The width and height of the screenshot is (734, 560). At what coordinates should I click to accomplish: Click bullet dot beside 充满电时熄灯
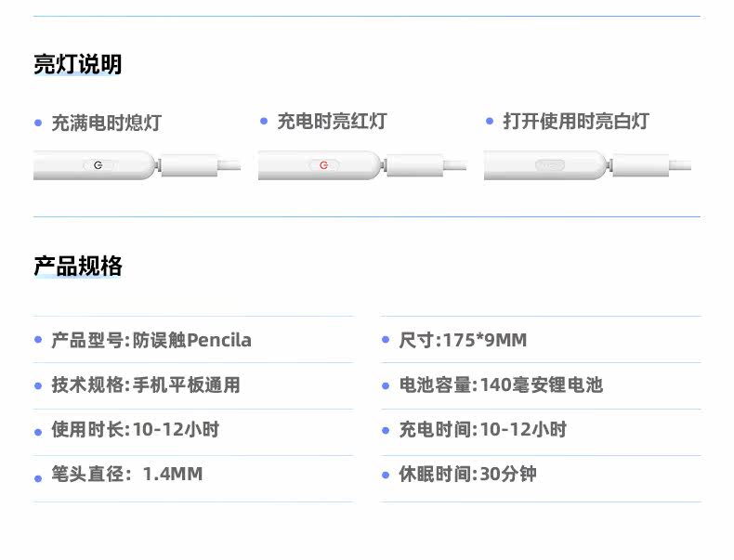point(38,123)
